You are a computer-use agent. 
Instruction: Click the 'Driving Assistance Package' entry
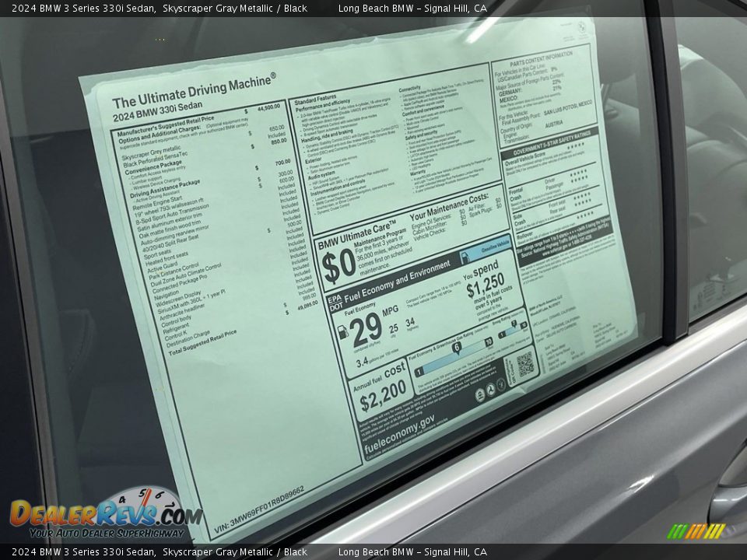165,189
